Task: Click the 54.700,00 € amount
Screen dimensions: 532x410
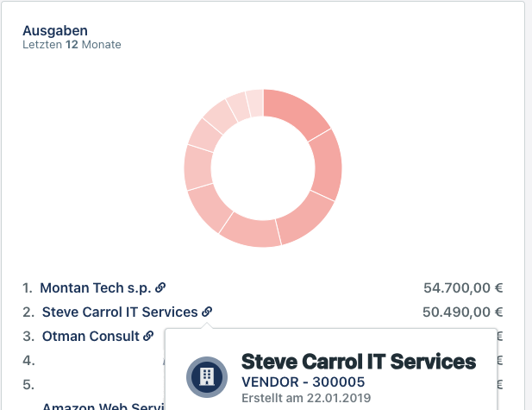Action: click(463, 287)
